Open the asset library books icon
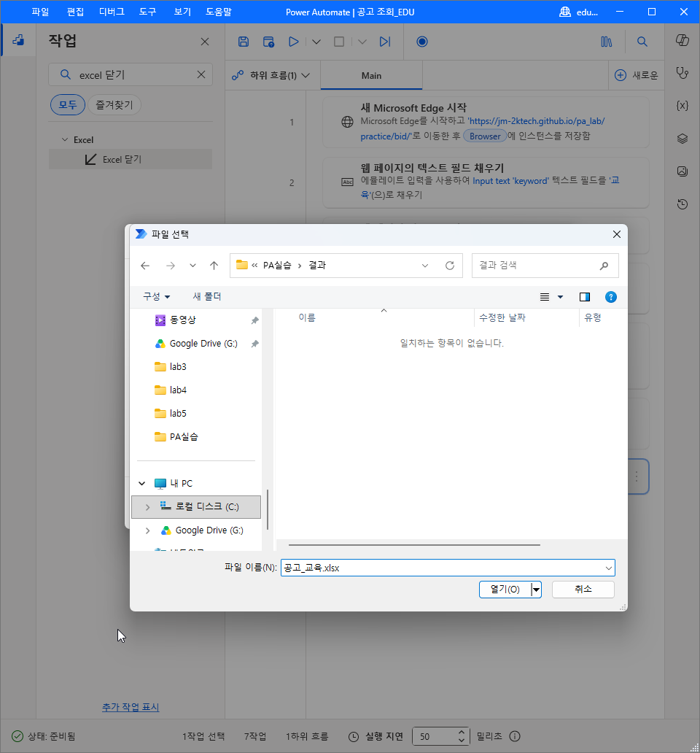Viewport: 700px width, 753px height. click(606, 42)
